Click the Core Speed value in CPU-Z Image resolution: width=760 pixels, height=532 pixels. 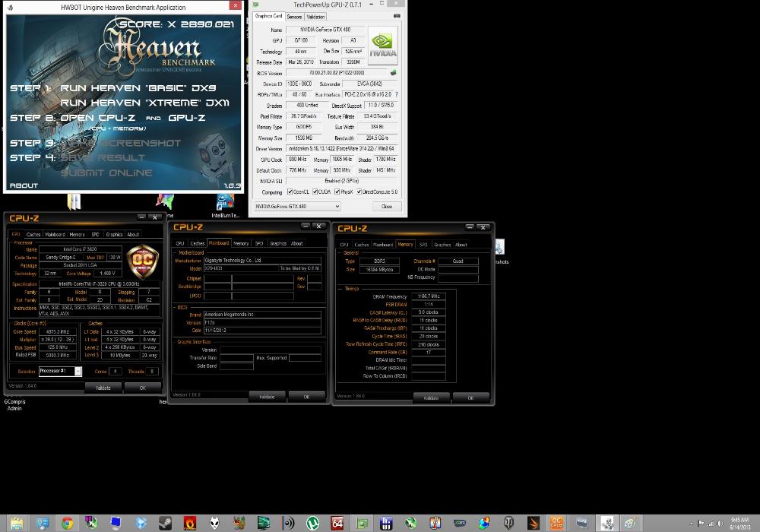point(58,332)
